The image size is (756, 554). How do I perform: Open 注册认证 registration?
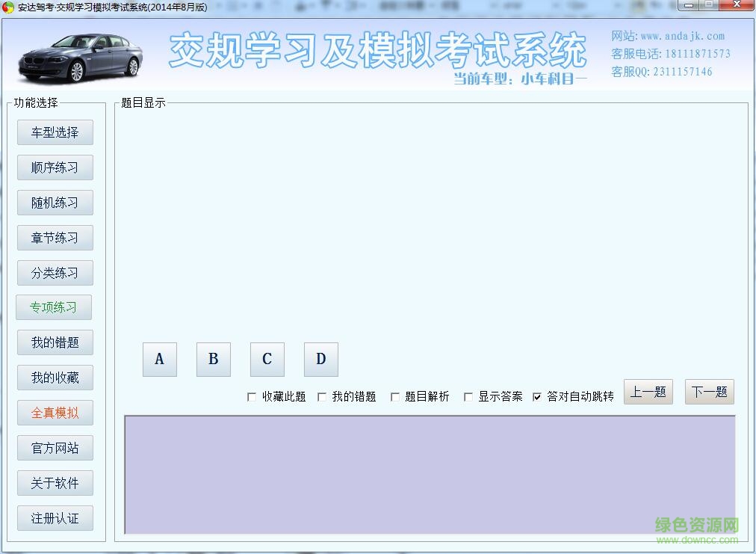pos(55,518)
